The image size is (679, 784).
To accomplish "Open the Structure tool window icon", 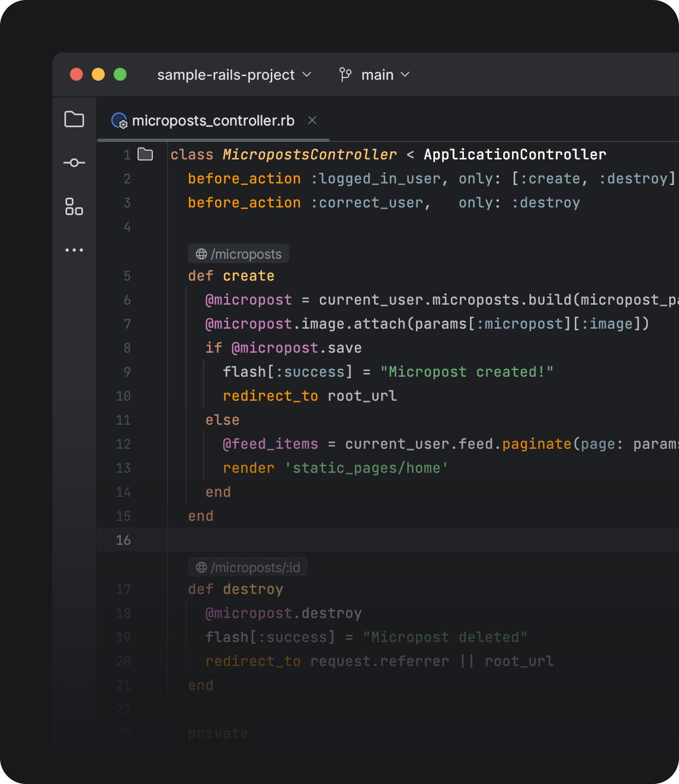I will [x=74, y=206].
